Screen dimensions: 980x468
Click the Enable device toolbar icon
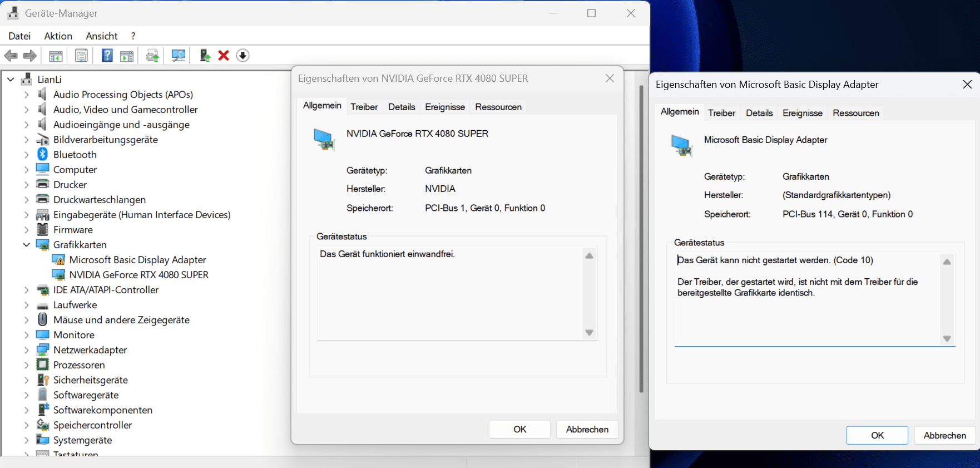205,56
